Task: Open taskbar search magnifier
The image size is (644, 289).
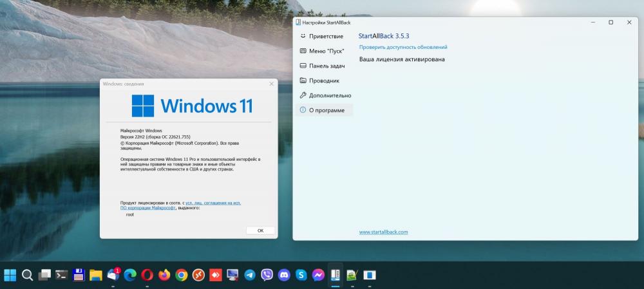Action: click(x=27, y=275)
